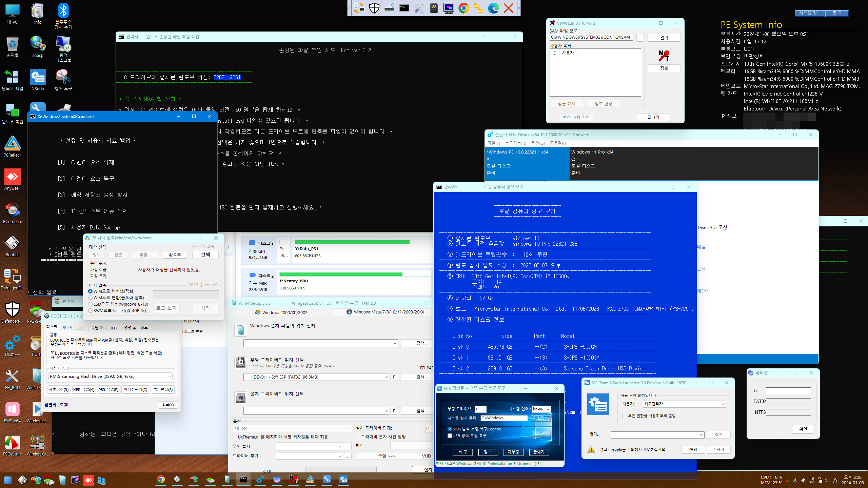868x488 pixels.
Task: Expand the 무인 설치 dropdown
Action: tap(309, 447)
